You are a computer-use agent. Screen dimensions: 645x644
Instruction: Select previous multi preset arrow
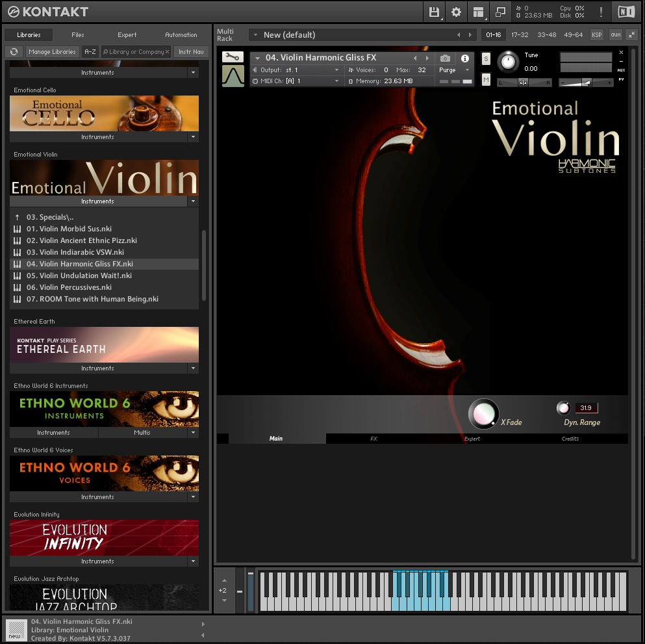tap(459, 35)
